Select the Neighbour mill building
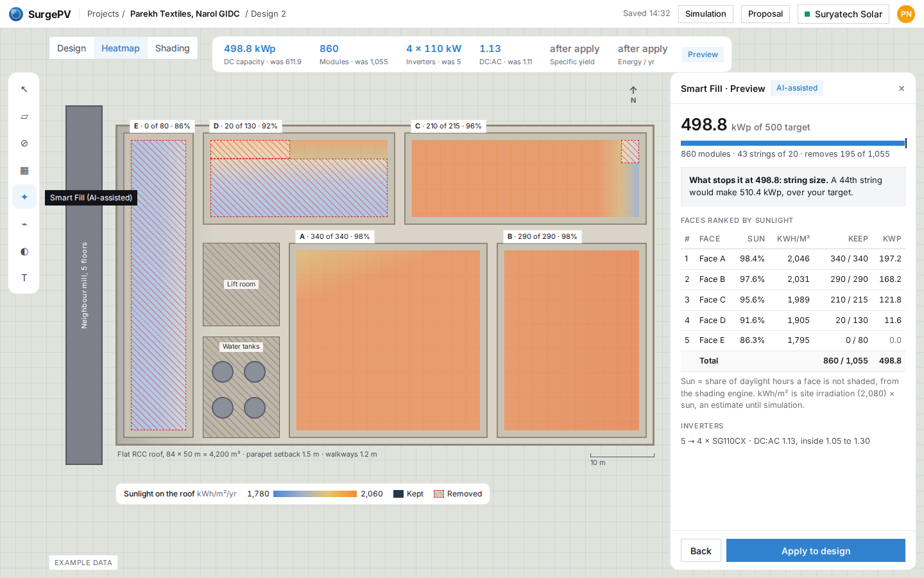The height and width of the screenshot is (578, 924). coord(84,285)
